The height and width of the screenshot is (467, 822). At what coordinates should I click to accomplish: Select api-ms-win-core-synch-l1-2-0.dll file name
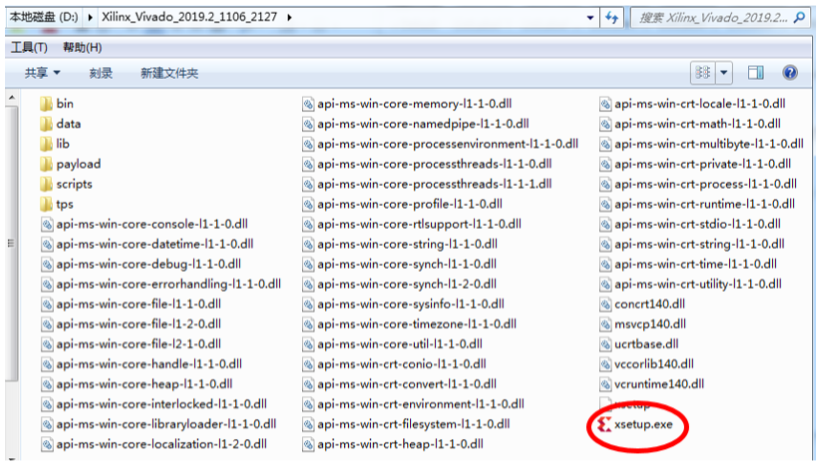tap(407, 284)
